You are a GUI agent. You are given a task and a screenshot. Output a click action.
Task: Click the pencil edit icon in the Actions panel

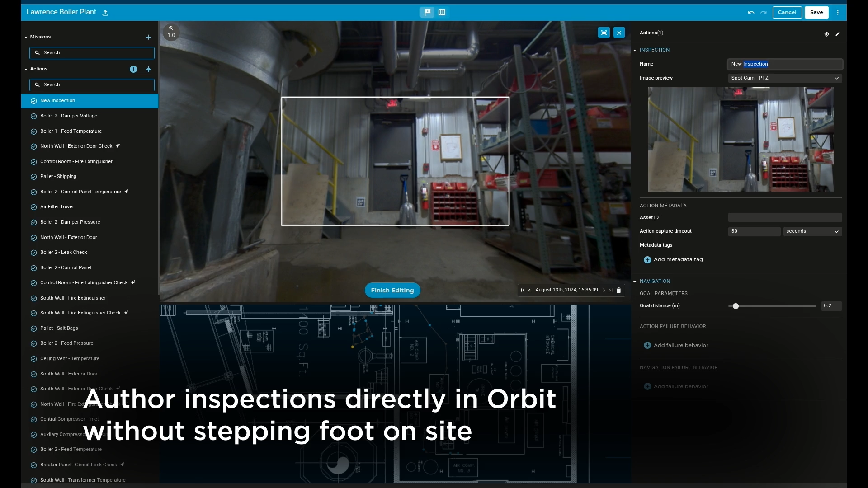(838, 34)
